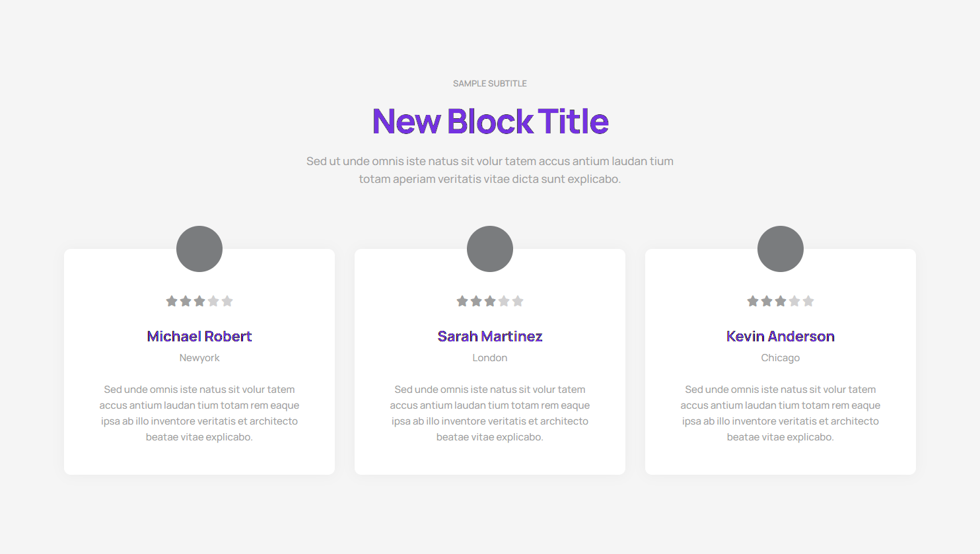980x554 pixels.
Task: Click the second star in Kevin Anderson's rating
Action: pos(767,301)
